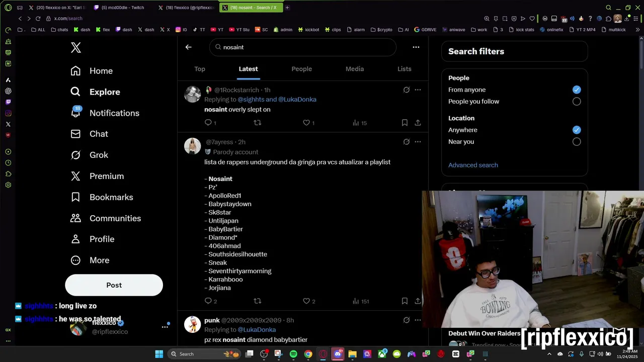Switch to the People tab
Screen dimensions: 644x362
301,69
